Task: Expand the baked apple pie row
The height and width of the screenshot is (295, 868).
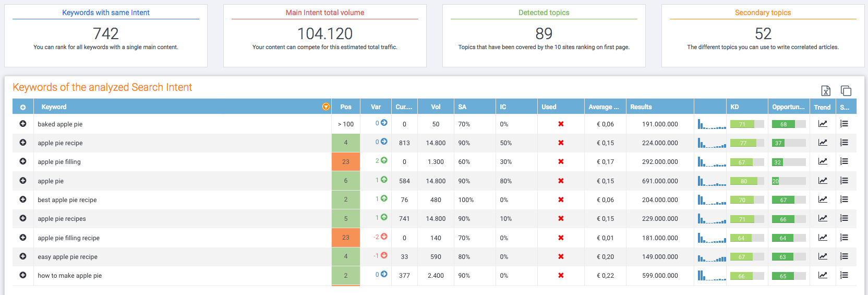Action: [x=23, y=124]
